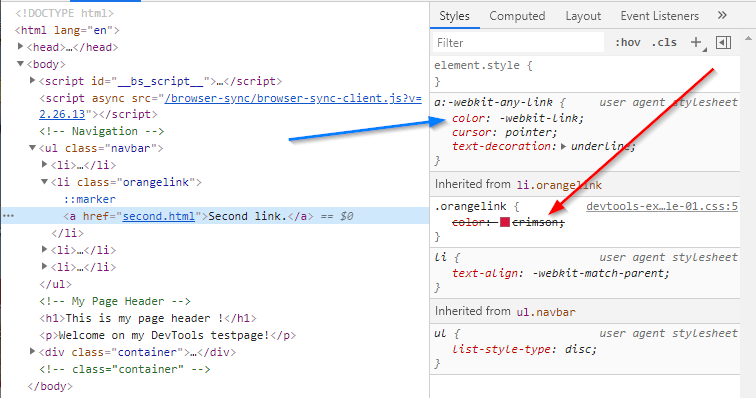This screenshot has height=398, width=756.
Task: Expand the last li node before the ul closing tag
Action: click(44, 266)
